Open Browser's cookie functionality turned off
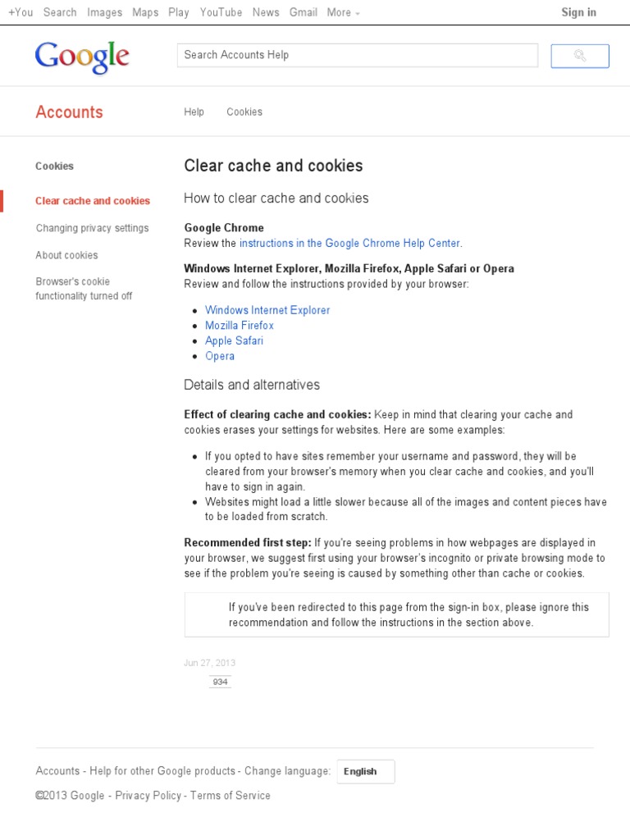Screen dimensions: 630x840 point(84,289)
